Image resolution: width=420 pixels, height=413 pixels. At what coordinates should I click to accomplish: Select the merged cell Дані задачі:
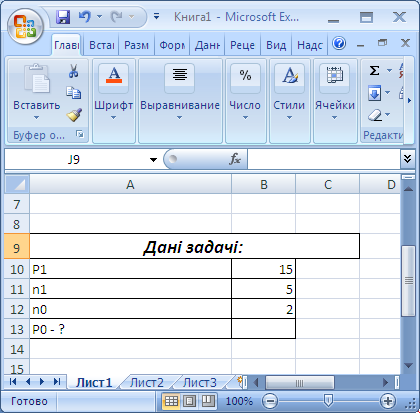click(194, 246)
